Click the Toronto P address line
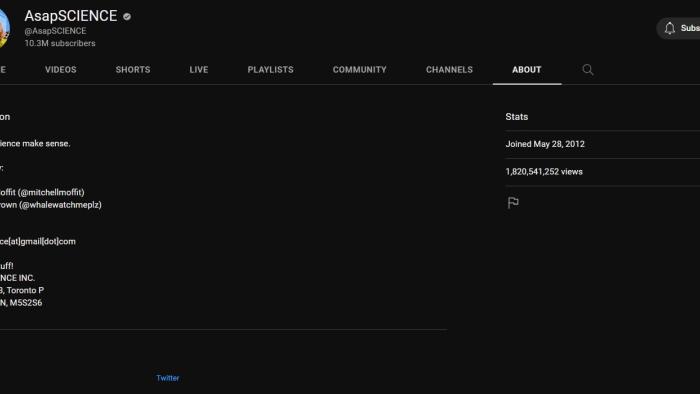Image resolution: width=700 pixels, height=394 pixels. point(22,290)
